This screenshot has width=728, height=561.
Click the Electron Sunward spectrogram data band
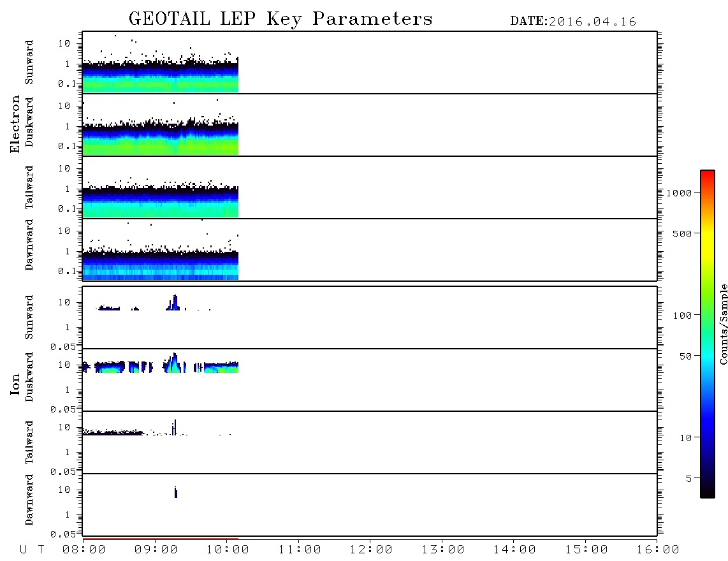click(160, 78)
